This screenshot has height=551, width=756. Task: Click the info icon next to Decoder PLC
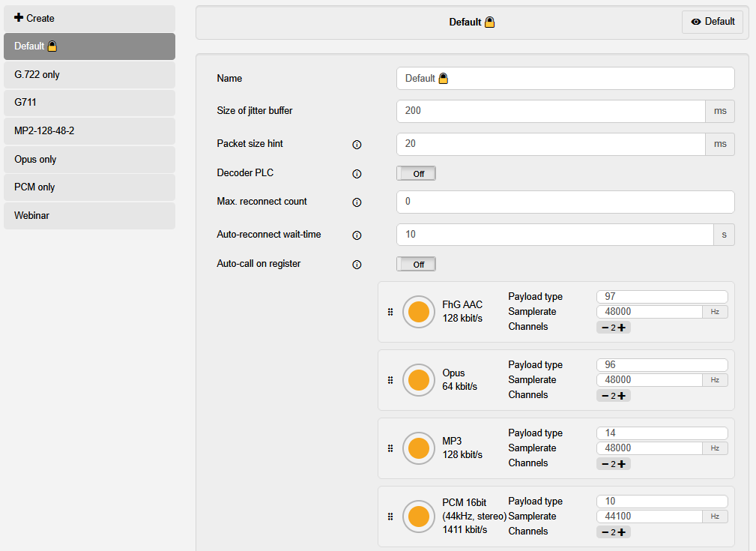pyautogui.click(x=357, y=174)
